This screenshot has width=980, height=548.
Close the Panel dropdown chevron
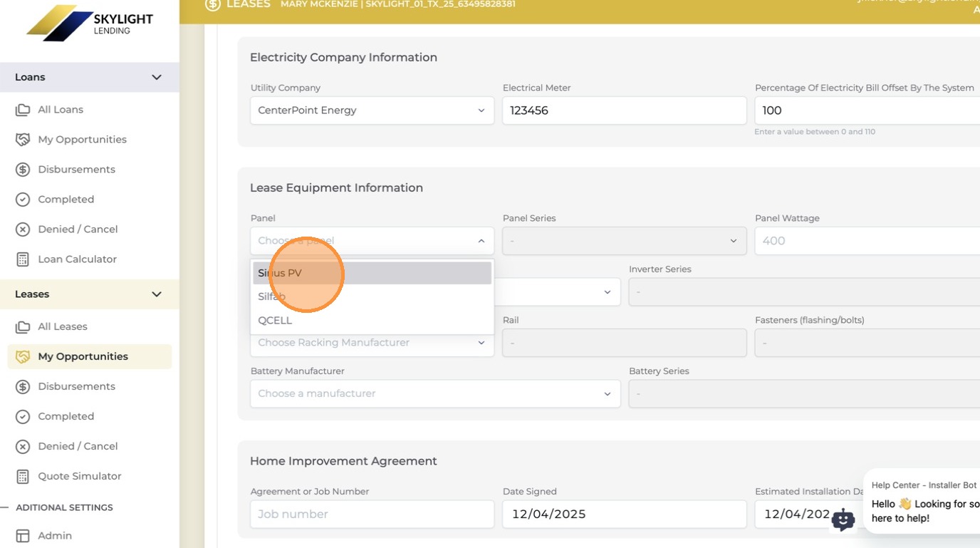tap(481, 241)
